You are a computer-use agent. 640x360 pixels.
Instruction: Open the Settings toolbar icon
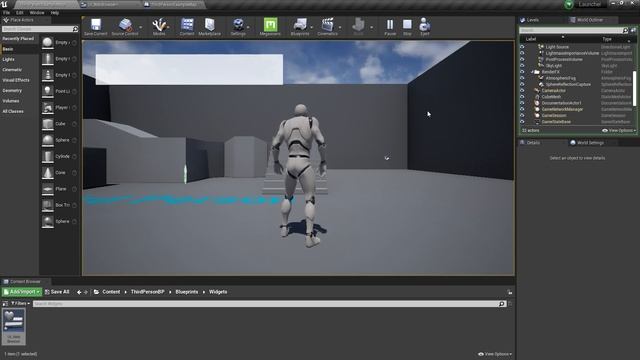pos(238,24)
